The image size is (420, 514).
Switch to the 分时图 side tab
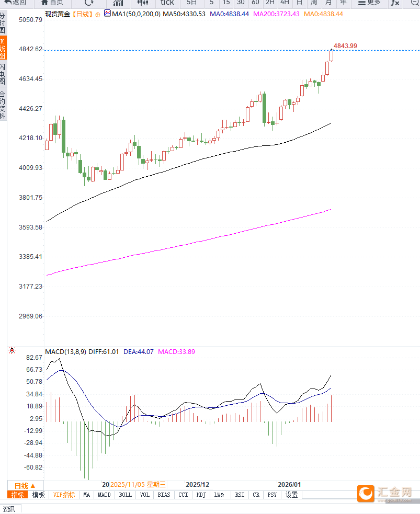(3, 24)
